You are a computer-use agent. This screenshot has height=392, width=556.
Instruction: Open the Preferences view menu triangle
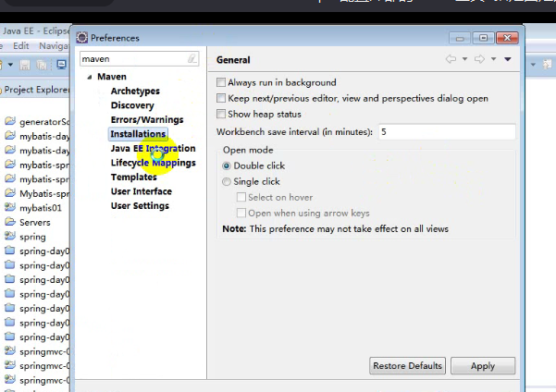pos(508,59)
